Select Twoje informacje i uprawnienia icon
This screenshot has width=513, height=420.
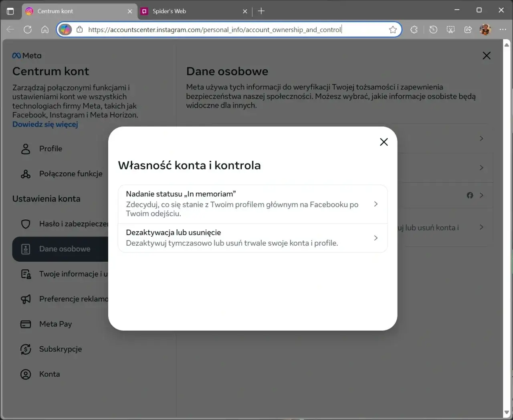[25, 274]
